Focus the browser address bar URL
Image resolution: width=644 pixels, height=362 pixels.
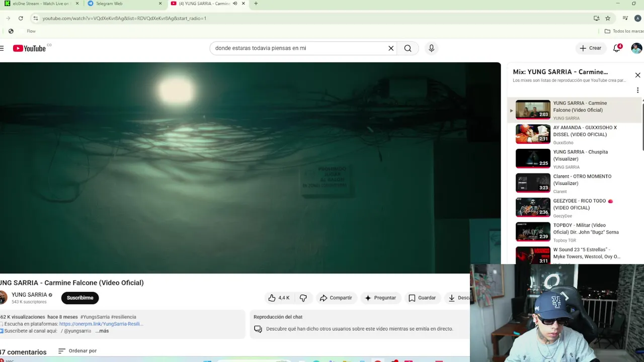click(124, 18)
